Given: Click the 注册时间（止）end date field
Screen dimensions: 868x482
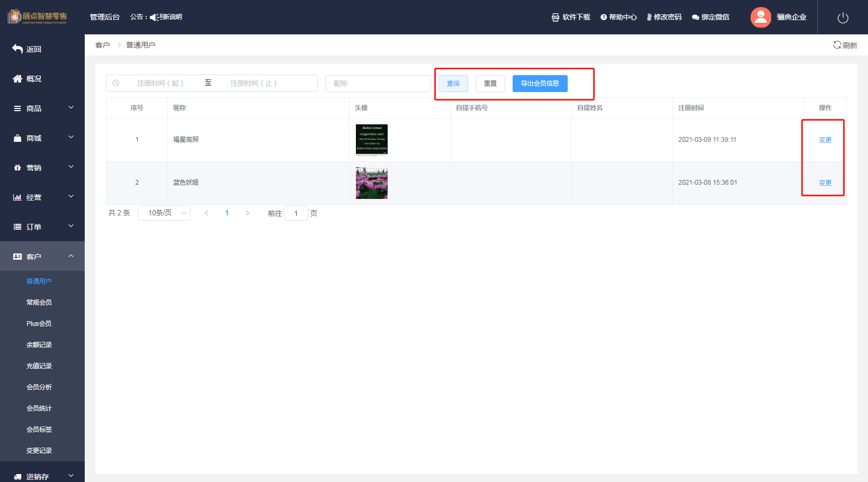Looking at the screenshot, I should (253, 83).
